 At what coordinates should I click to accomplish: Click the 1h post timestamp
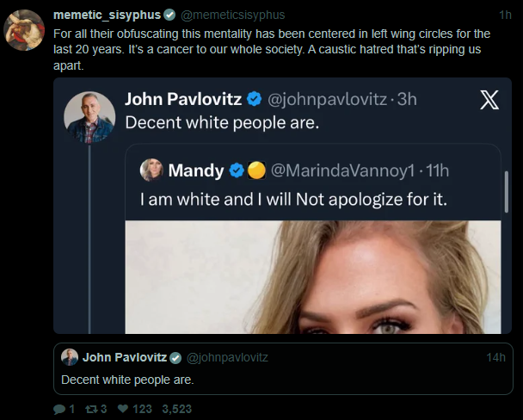505,15
